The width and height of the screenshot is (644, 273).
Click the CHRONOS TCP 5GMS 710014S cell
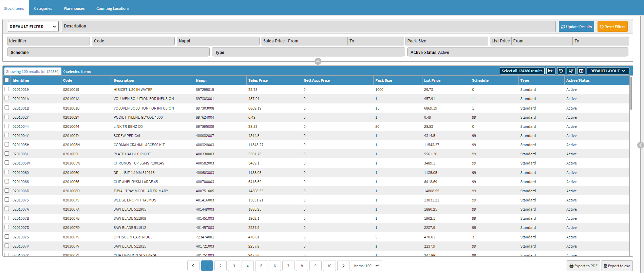point(139,163)
